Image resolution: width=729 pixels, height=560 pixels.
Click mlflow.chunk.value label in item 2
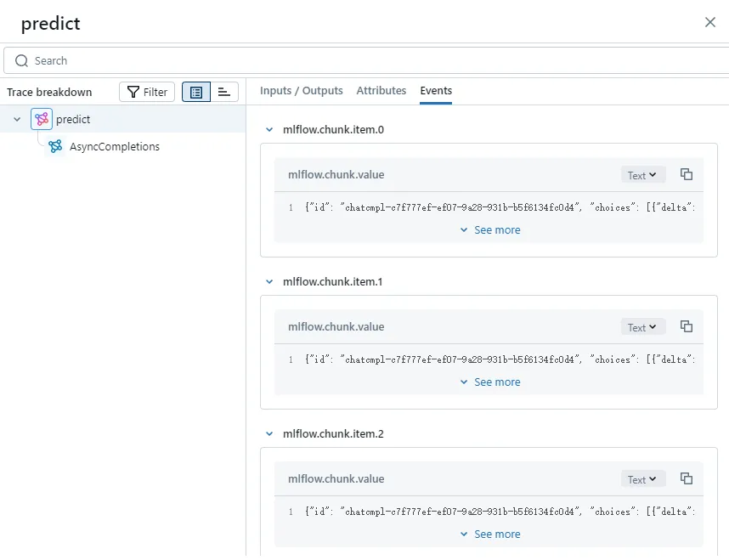click(336, 479)
